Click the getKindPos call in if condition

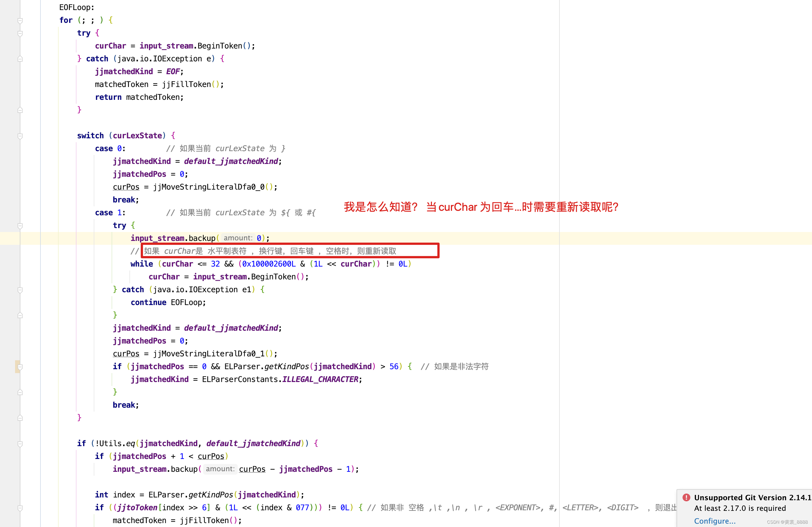coord(287,366)
